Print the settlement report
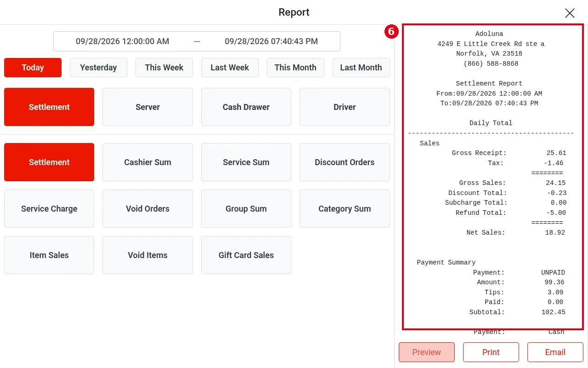588x368 pixels. click(x=491, y=352)
